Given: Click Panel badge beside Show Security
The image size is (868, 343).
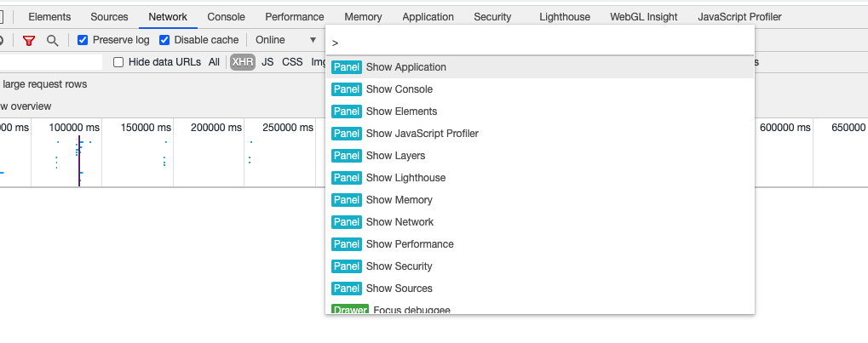Looking at the screenshot, I should (347, 266).
